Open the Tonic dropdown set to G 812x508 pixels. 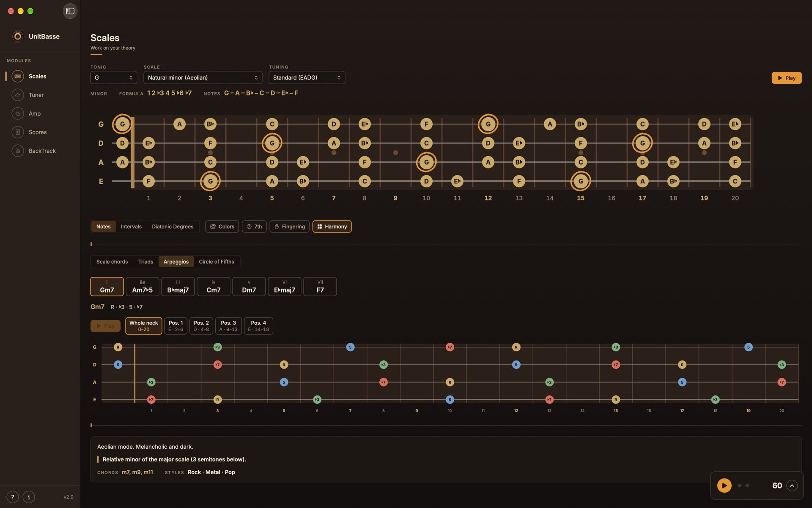[x=114, y=77]
